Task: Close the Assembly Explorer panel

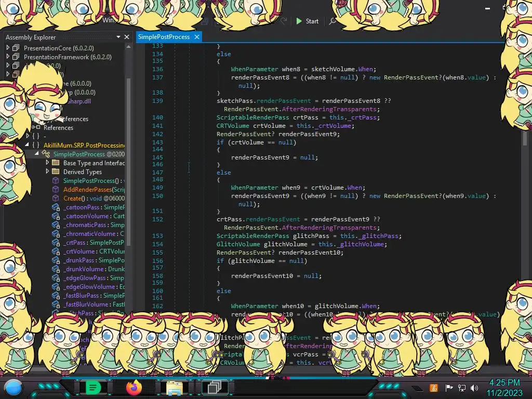Action: coord(127,37)
